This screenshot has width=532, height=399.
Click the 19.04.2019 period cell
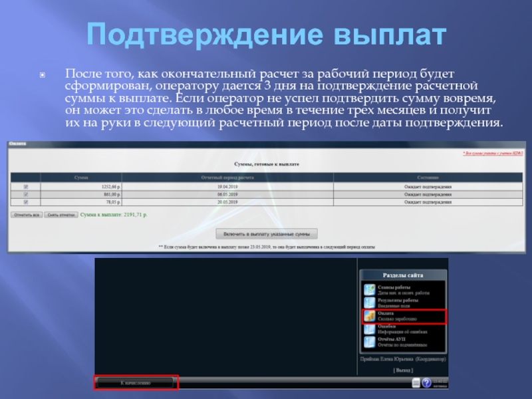pos(227,187)
